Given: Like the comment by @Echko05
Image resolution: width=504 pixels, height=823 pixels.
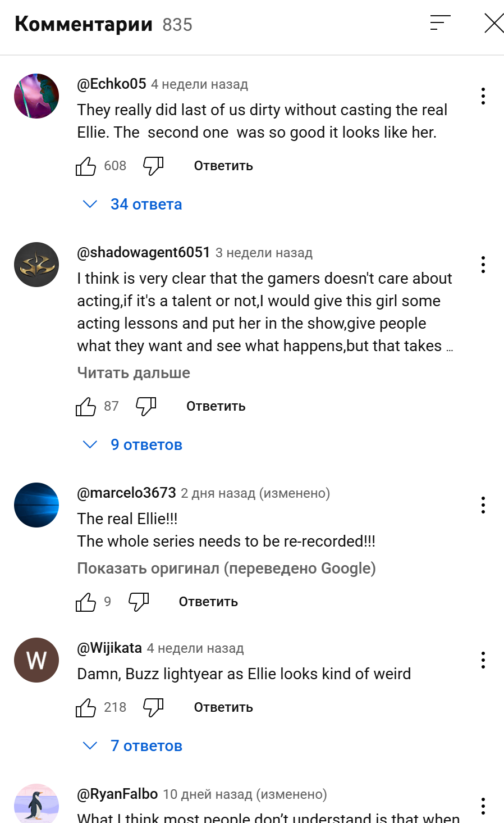Looking at the screenshot, I should [x=86, y=166].
